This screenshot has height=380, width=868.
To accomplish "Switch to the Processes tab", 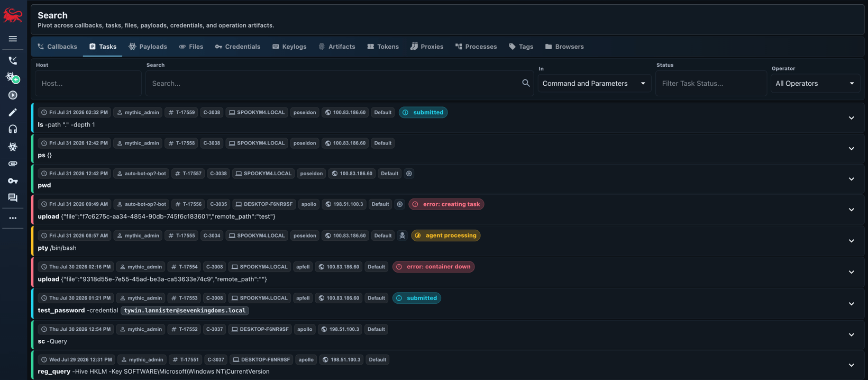I will click(476, 47).
